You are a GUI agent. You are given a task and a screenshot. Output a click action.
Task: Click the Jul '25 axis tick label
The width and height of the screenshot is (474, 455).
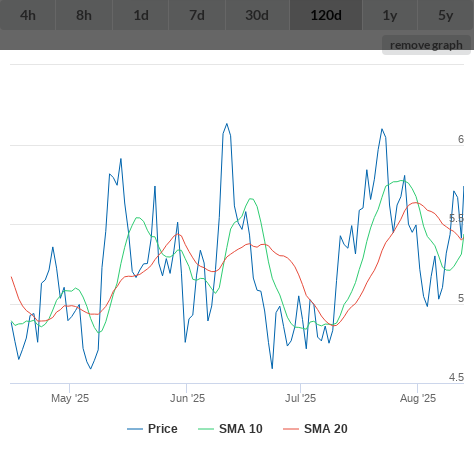300,398
